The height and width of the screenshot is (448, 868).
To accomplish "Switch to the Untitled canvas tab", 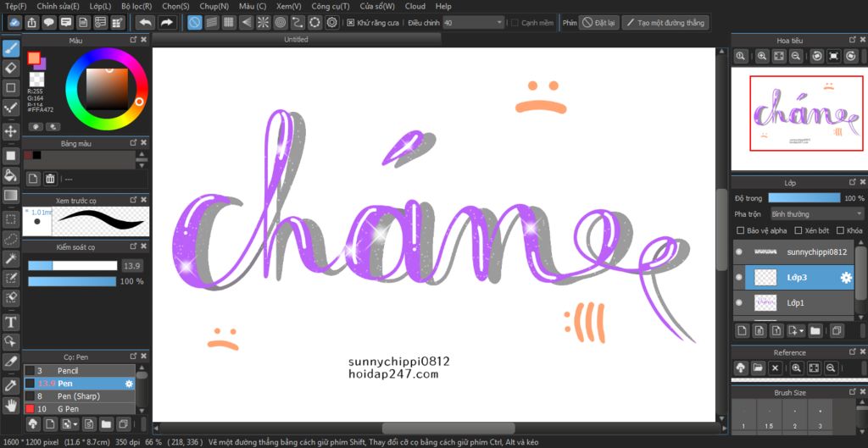I will (296, 40).
